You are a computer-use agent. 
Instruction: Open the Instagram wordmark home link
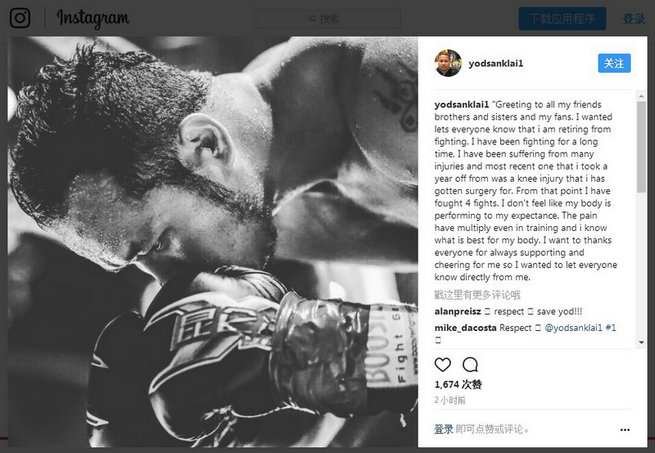[x=93, y=19]
